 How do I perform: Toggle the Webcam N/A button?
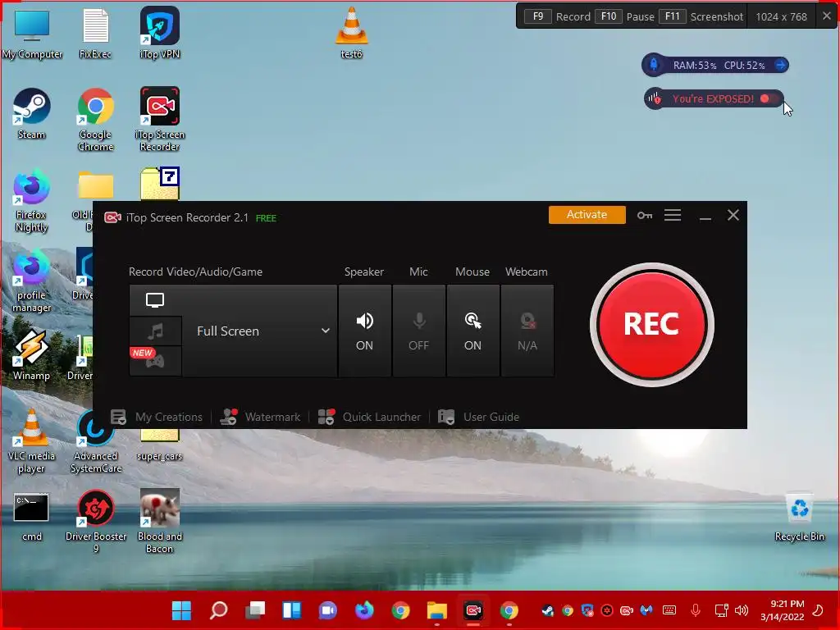point(527,331)
